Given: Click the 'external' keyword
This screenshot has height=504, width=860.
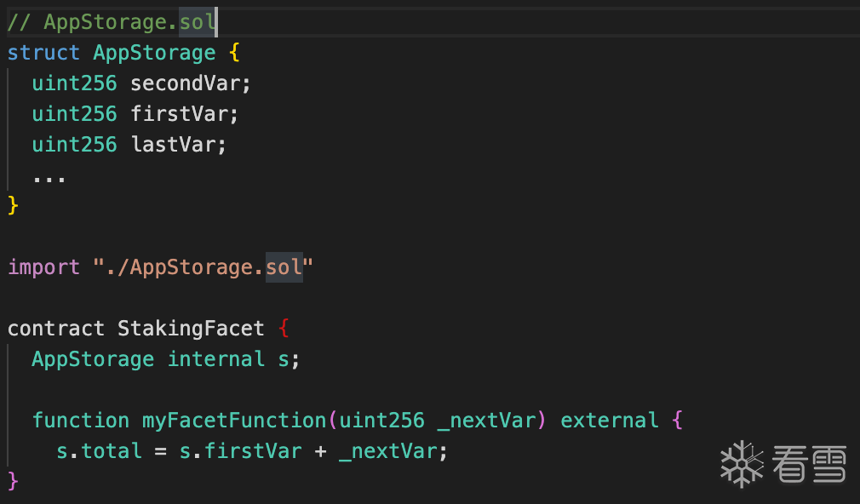Looking at the screenshot, I should [609, 421].
